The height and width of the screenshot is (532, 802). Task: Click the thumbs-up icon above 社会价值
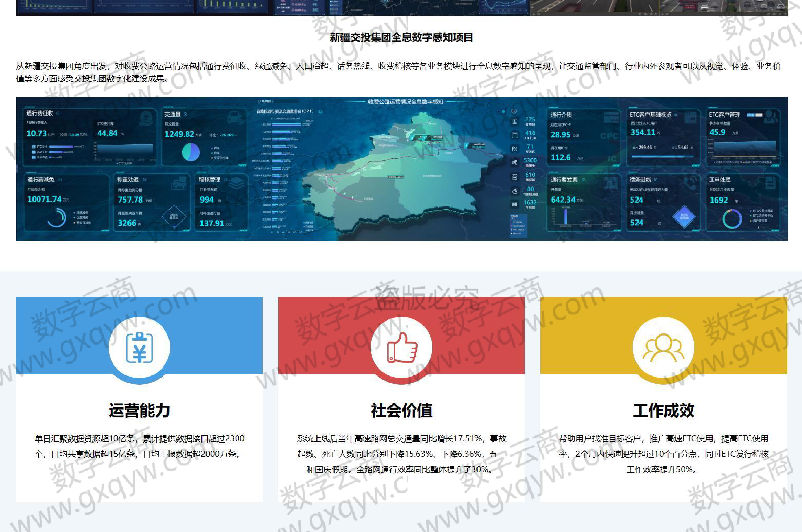pyautogui.click(x=402, y=347)
